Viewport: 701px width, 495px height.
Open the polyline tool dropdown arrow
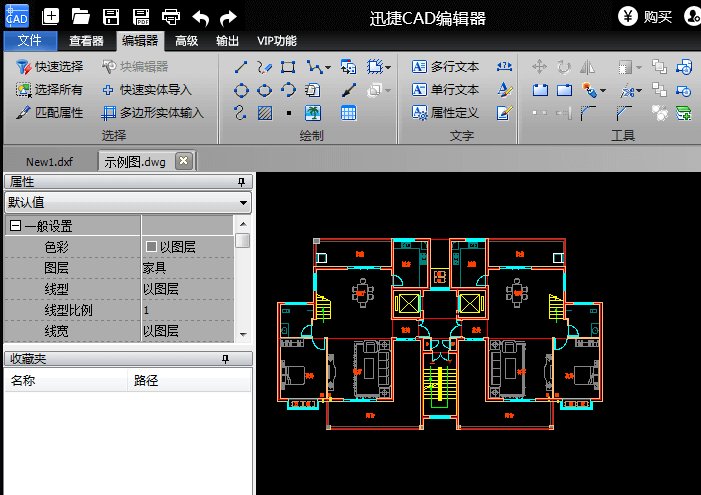click(328, 68)
